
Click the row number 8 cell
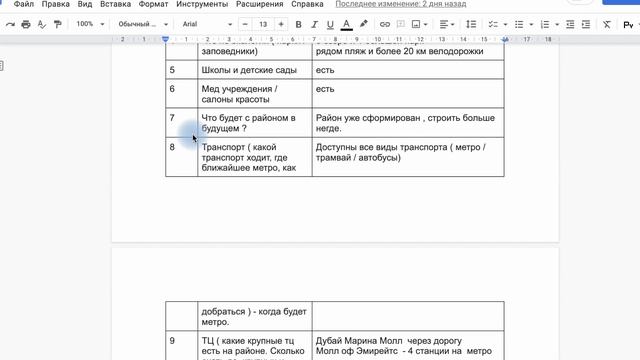pyautogui.click(x=181, y=157)
